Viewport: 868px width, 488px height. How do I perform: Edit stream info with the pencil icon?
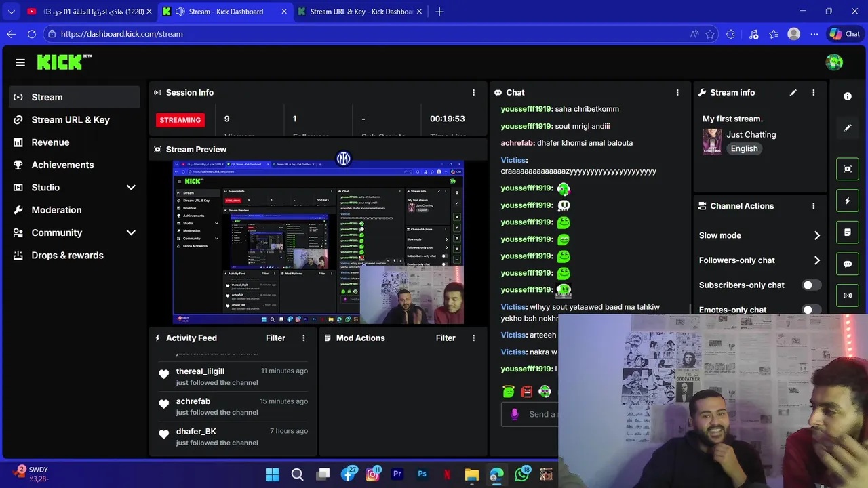[x=793, y=93]
